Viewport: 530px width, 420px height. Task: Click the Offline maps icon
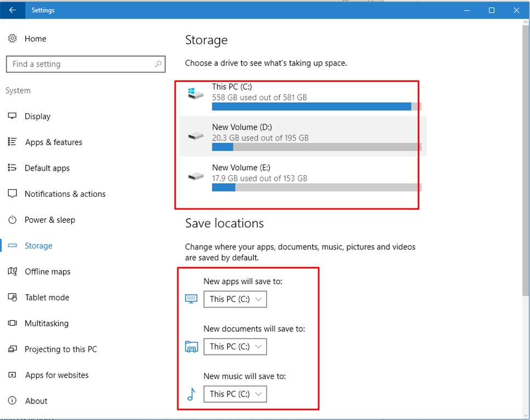[13, 272]
